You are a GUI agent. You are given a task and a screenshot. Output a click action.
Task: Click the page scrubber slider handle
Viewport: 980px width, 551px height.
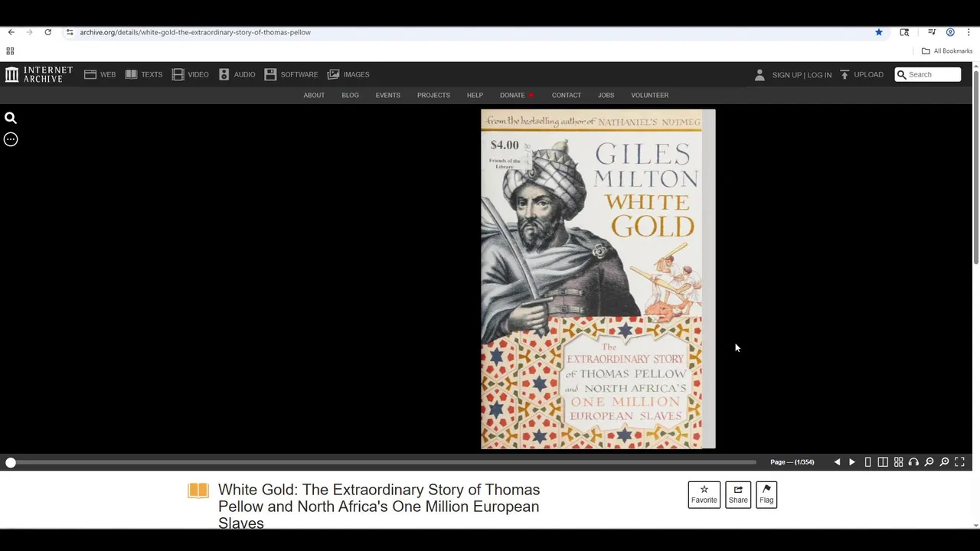coord(11,462)
